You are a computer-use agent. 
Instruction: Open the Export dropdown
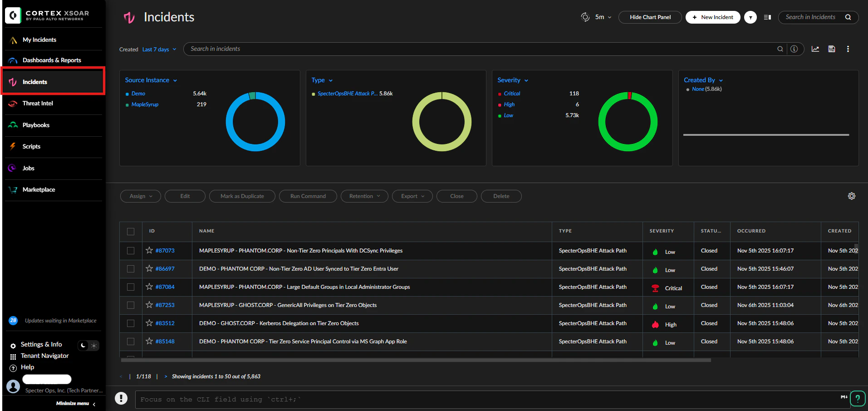(412, 196)
